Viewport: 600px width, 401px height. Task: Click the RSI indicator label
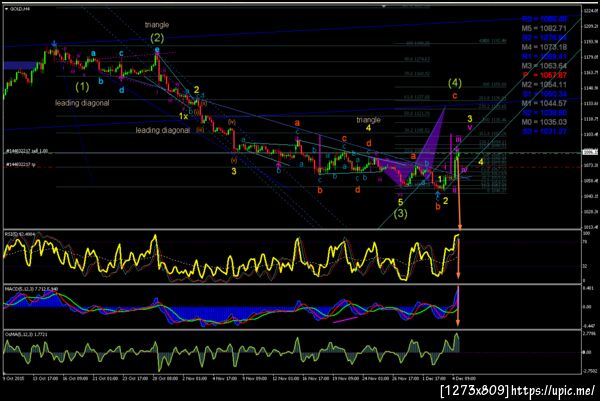point(20,233)
